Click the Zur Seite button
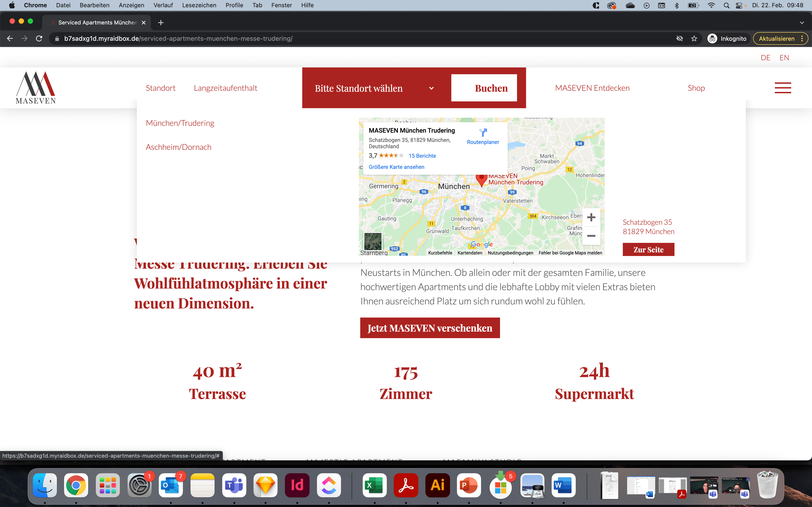This screenshot has width=812, height=507. [648, 249]
